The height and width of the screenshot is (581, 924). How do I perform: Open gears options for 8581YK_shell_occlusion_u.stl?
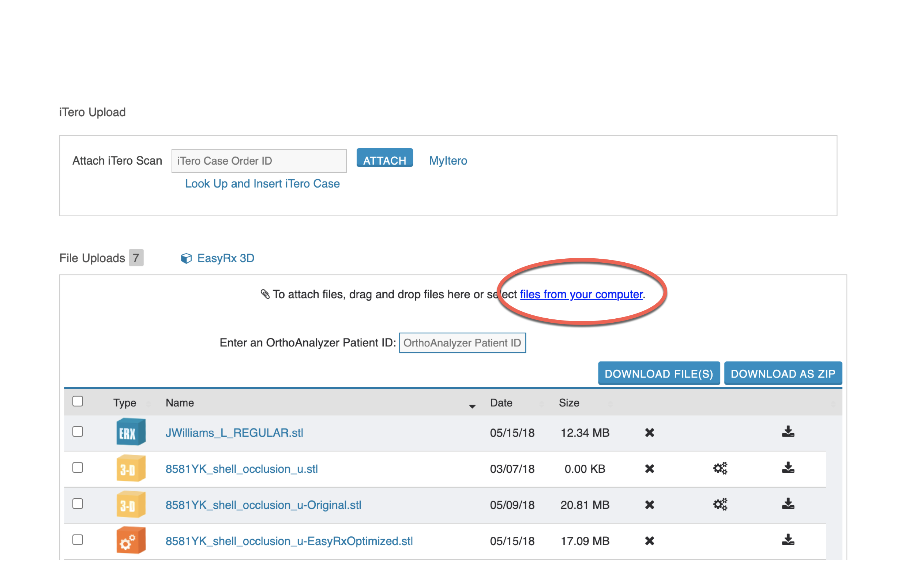[x=720, y=468]
